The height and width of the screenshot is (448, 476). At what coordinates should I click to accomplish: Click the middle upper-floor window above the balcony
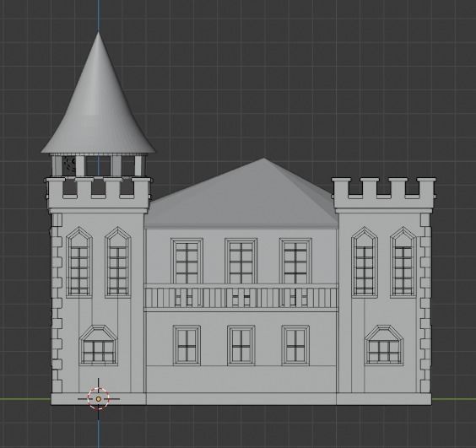click(241, 261)
